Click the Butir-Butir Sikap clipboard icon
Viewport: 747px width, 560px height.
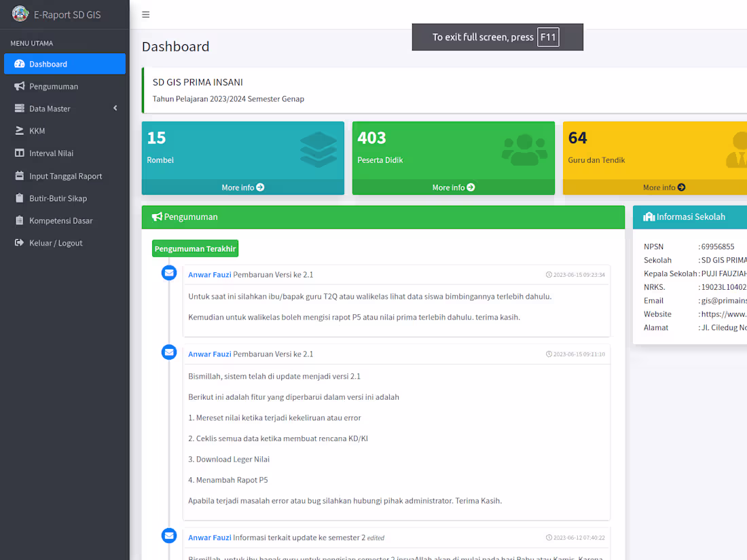coord(20,198)
